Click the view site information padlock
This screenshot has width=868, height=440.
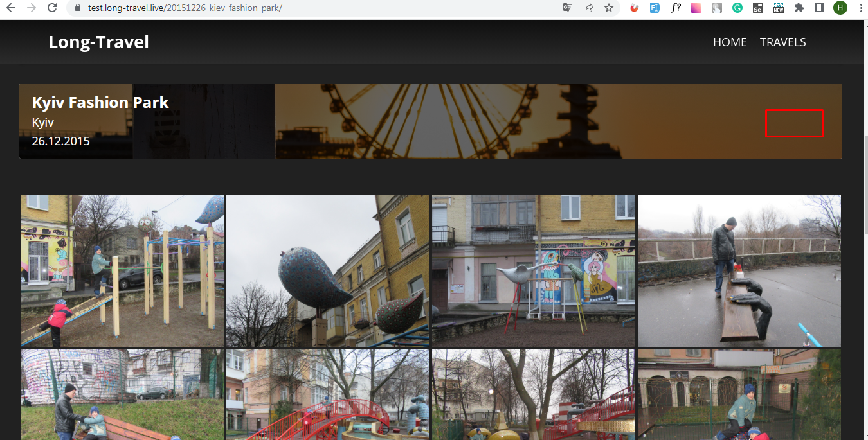pos(77,8)
